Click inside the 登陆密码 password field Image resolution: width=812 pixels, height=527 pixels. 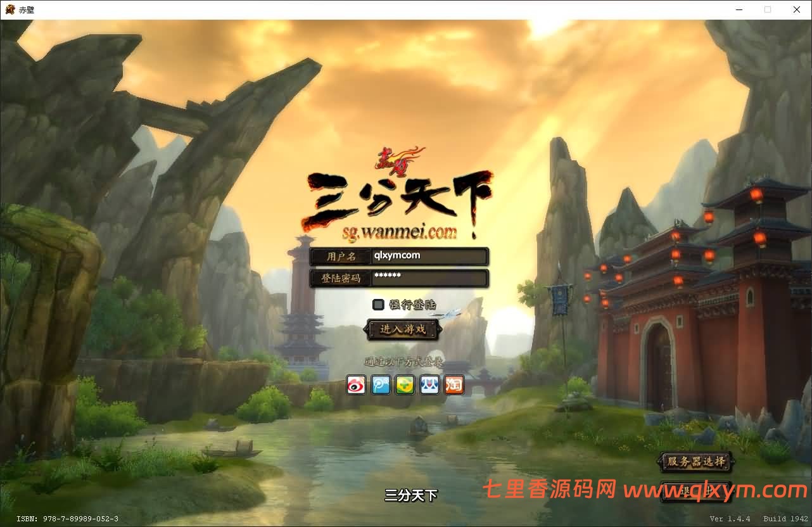[x=429, y=278]
